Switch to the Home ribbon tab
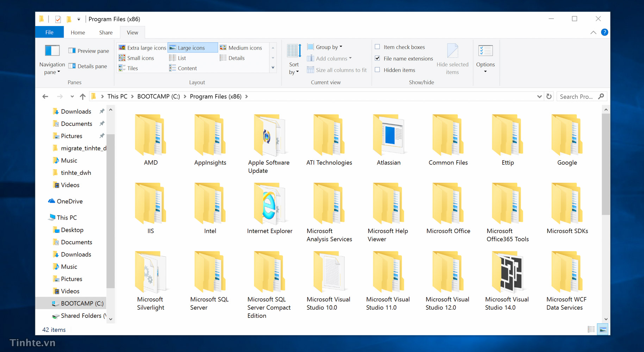 (x=78, y=32)
